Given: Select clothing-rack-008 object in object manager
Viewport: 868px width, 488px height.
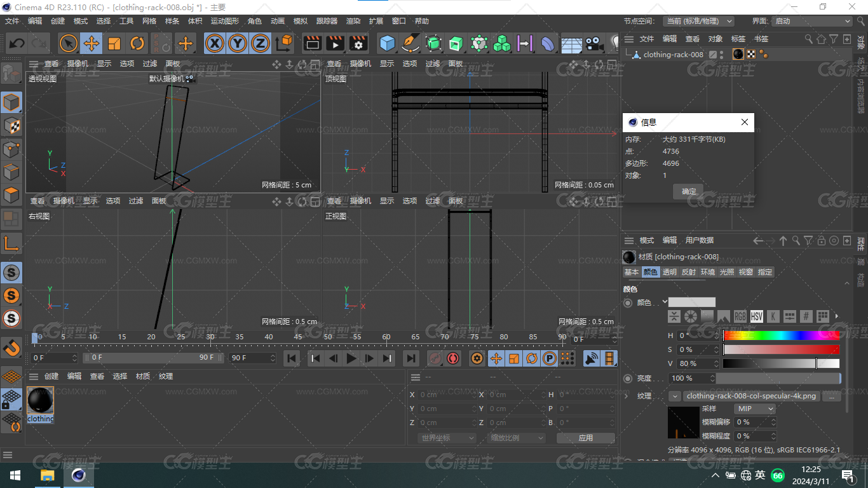Looking at the screenshot, I should tap(673, 55).
